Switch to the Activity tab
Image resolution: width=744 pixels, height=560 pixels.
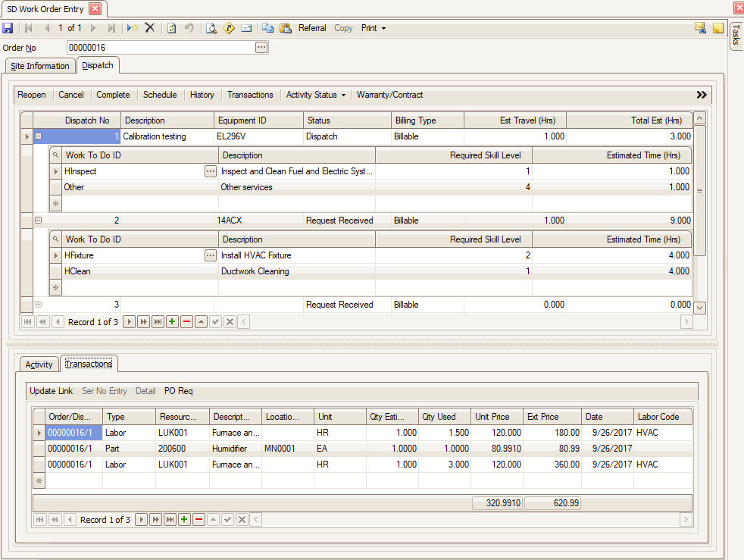coord(39,364)
